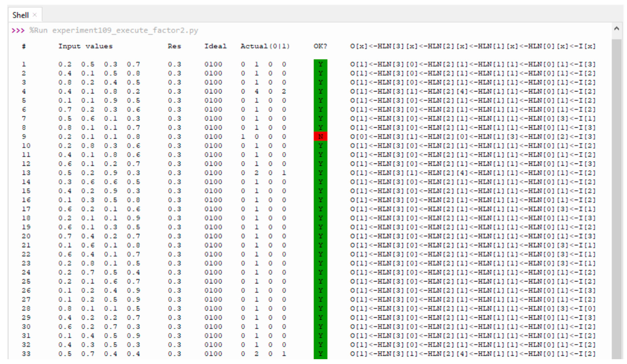The image size is (627, 364).
Task: Click the shell prompt >>> symbol
Action: 18,31
